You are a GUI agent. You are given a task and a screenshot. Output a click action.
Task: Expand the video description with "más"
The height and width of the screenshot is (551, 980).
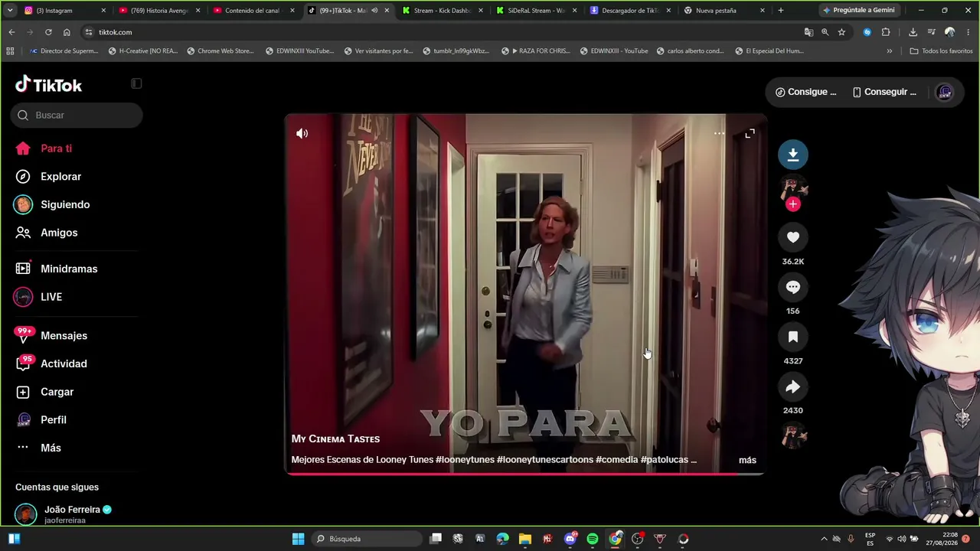[x=747, y=460]
